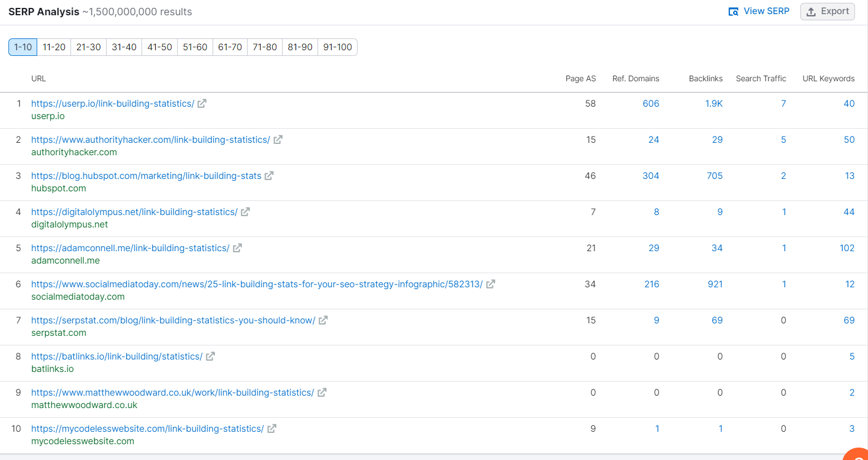Open external link icon for digitalolympus.net URL
The height and width of the screenshot is (460, 868).
pyautogui.click(x=245, y=212)
